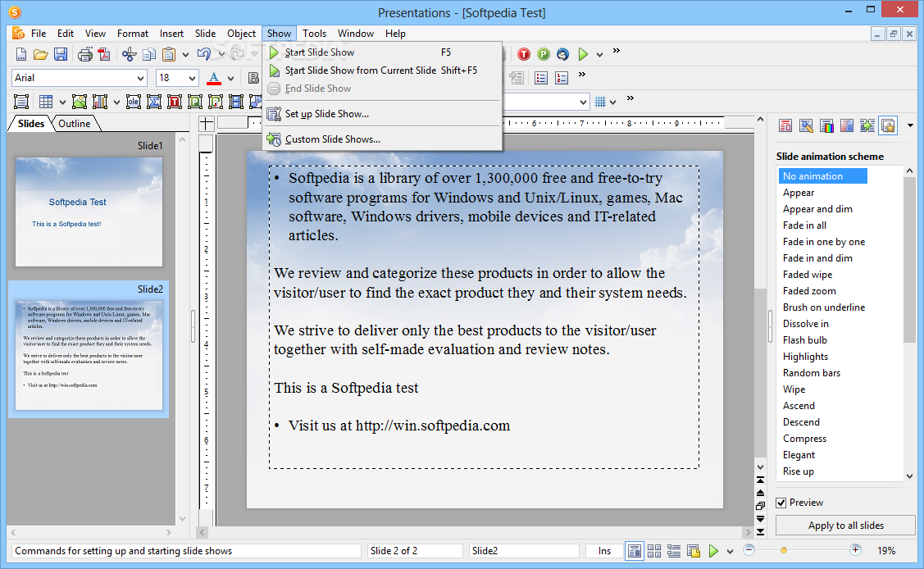Open Custom Slide Shows entry
Image resolution: width=924 pixels, height=569 pixels.
click(x=382, y=139)
